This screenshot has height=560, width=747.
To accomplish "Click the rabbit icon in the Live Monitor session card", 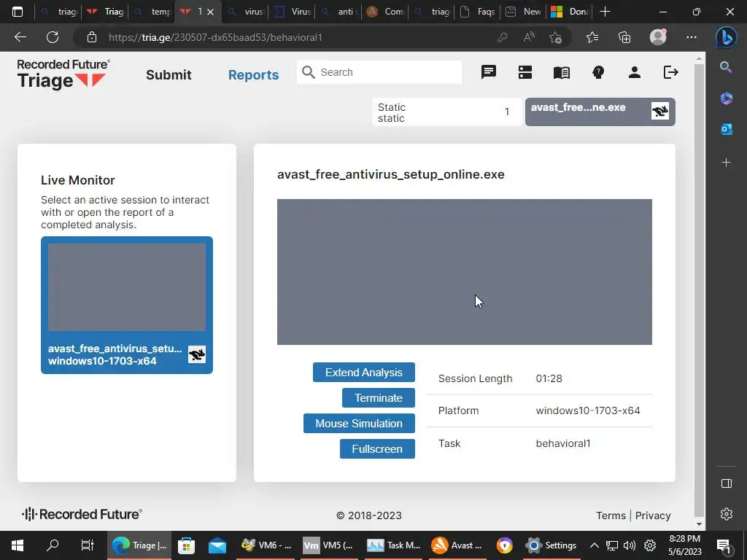I will click(x=197, y=354).
